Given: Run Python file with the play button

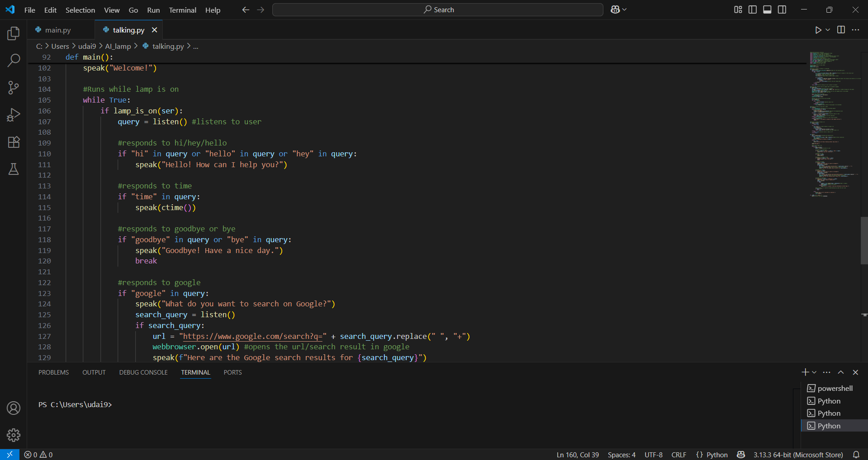Looking at the screenshot, I should 818,30.
